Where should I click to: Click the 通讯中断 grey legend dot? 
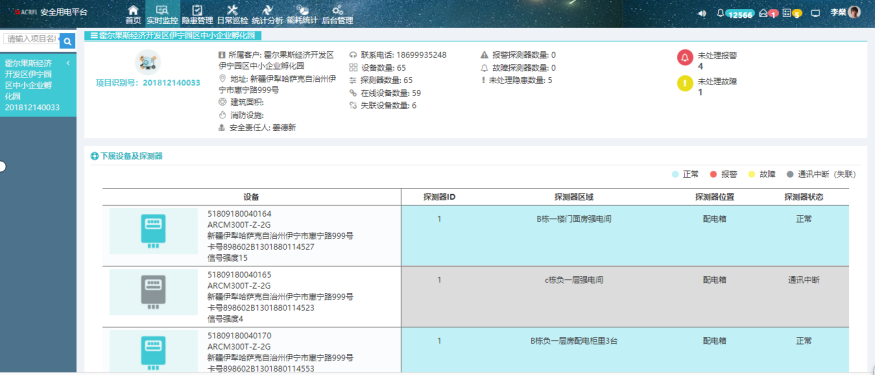pyautogui.click(x=790, y=175)
